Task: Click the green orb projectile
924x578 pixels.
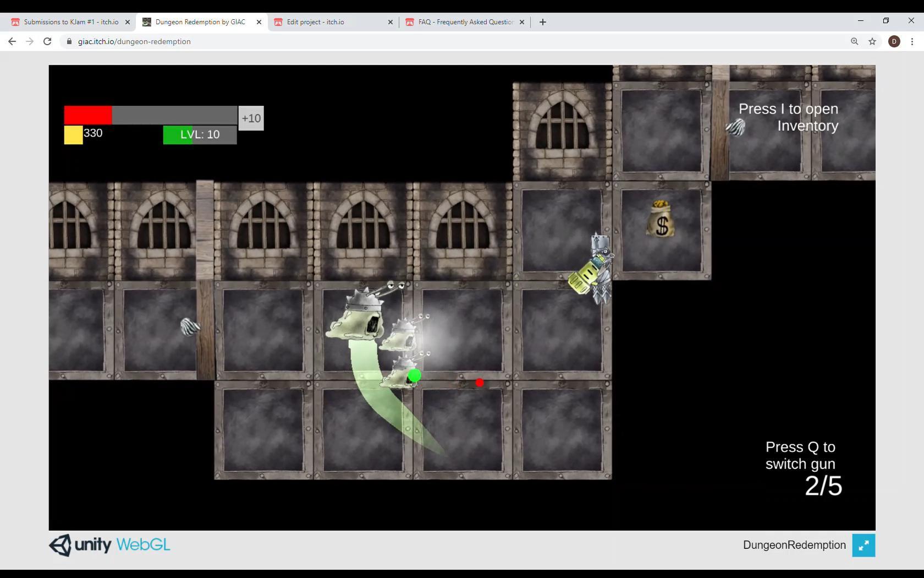Action: tap(415, 375)
